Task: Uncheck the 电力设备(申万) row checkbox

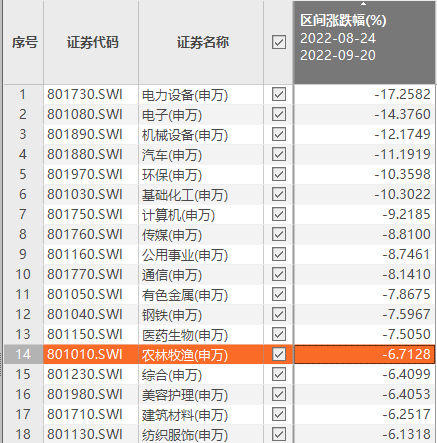Action: coord(279,94)
